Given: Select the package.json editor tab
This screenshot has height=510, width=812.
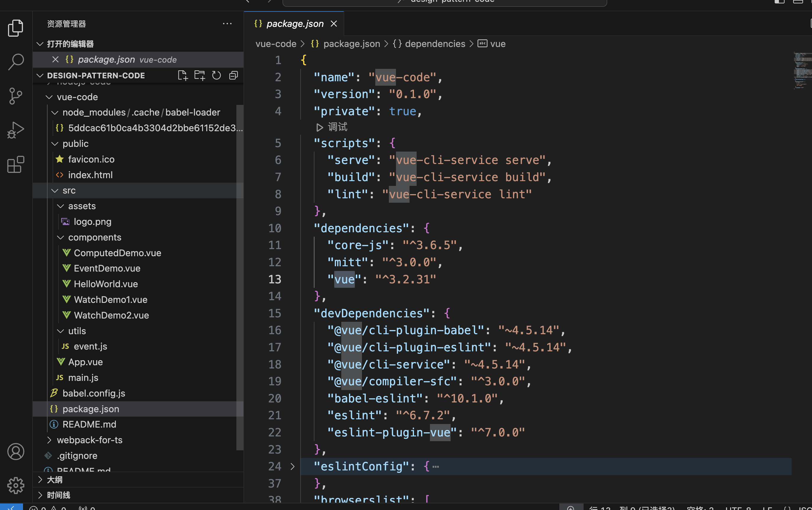Looking at the screenshot, I should (x=294, y=24).
